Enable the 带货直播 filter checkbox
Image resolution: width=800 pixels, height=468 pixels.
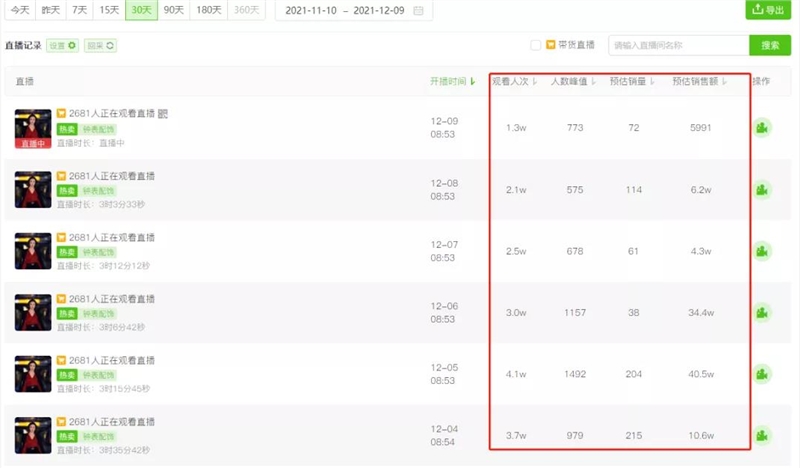(x=536, y=45)
